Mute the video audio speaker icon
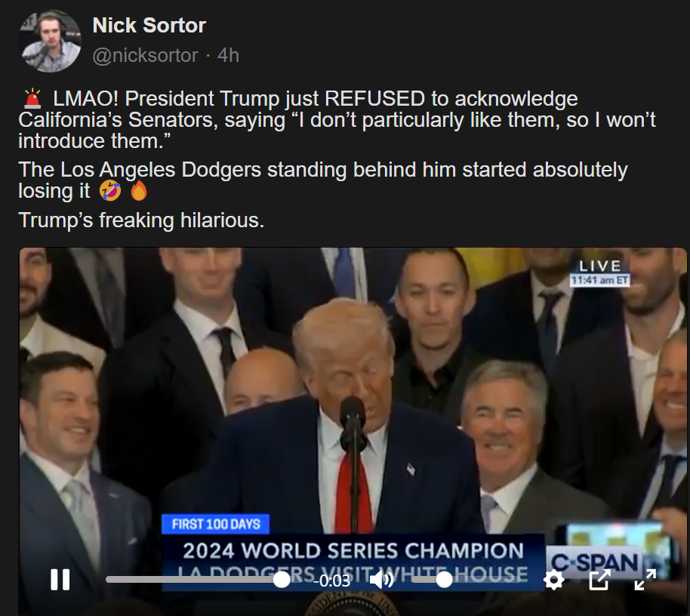Screen dimensions: 690x616 [x=382, y=580]
